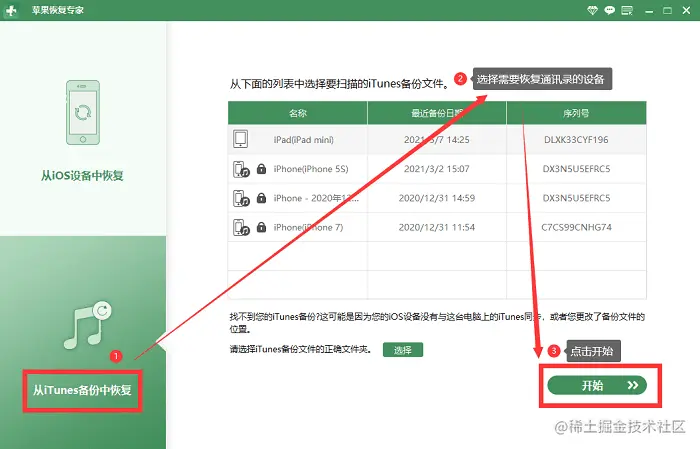Screen dimensions: 700x449
Task: Close the 苹果恢复专家 window
Action: pyautogui.click(x=687, y=10)
